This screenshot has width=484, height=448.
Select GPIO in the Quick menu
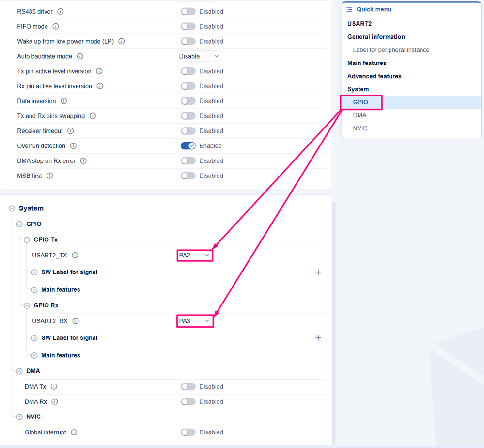coord(360,102)
